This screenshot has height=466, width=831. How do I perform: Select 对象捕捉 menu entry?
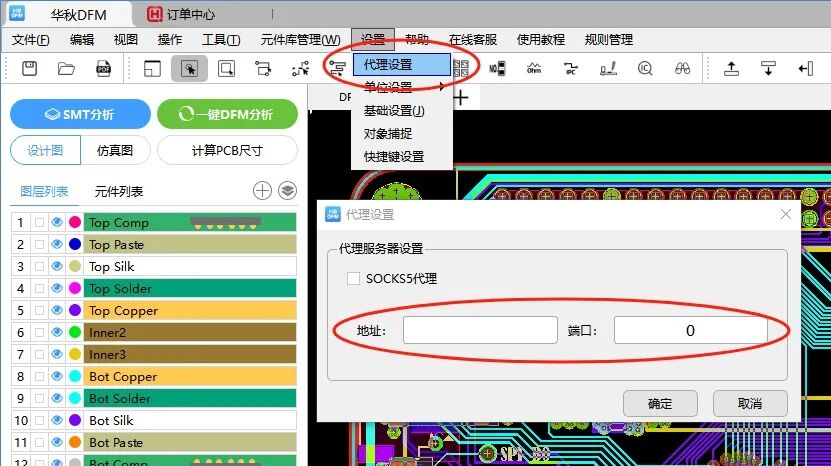[402, 134]
